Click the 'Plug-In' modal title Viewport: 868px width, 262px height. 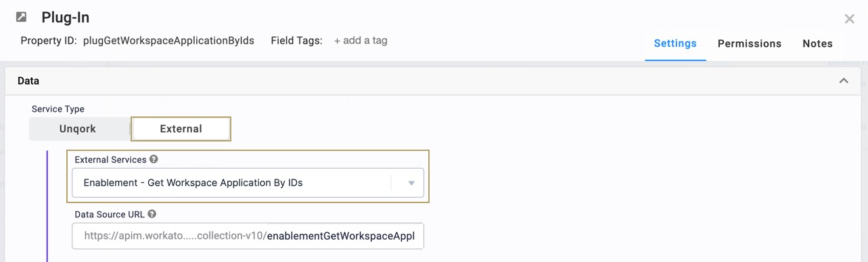[65, 18]
